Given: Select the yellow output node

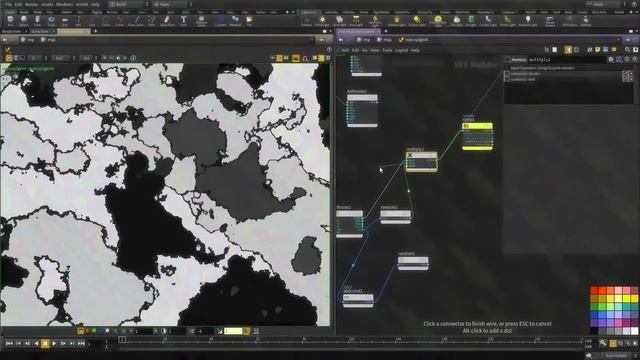Looking at the screenshot, I should 477,136.
